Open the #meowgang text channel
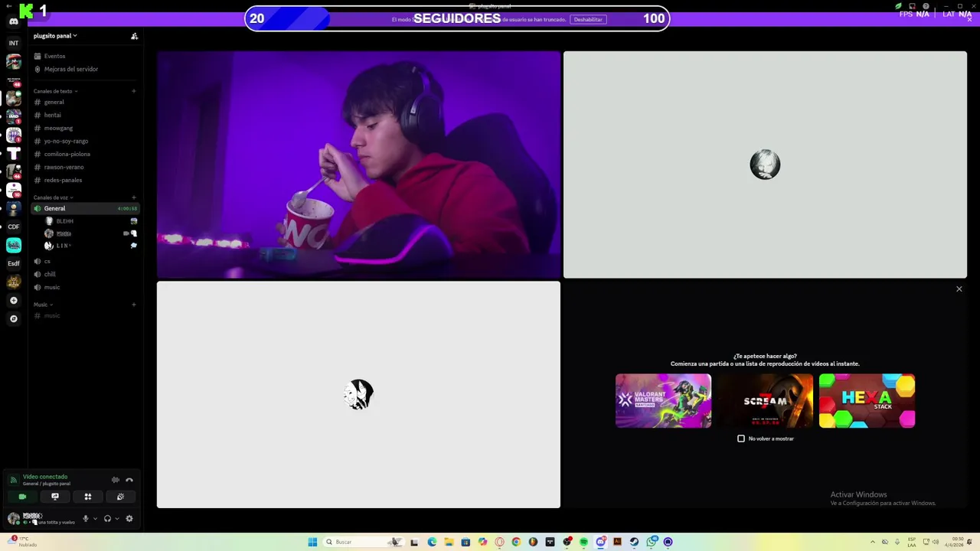The height and width of the screenshot is (551, 980). pyautogui.click(x=84, y=128)
